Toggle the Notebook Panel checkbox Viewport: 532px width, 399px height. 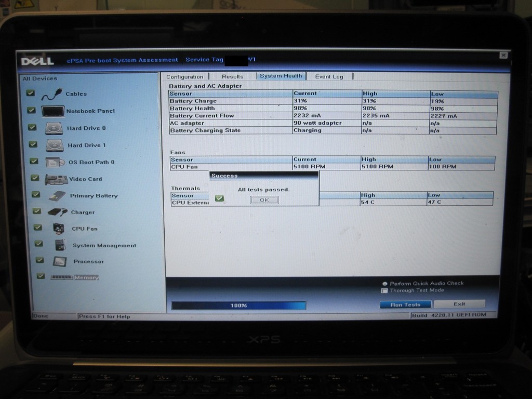(x=31, y=110)
